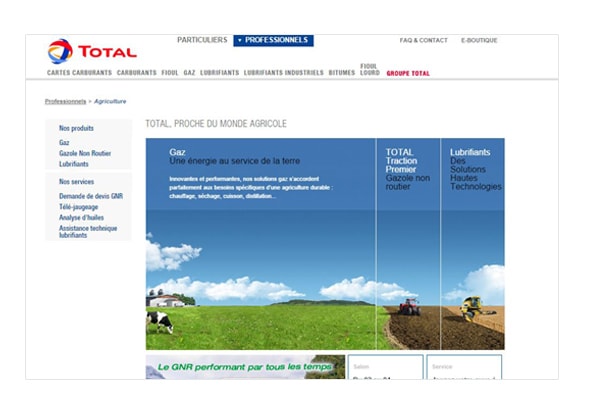Viewport: 600px width, 400px height.
Task: Click the Fioul Lourd menu item
Action: (369, 69)
